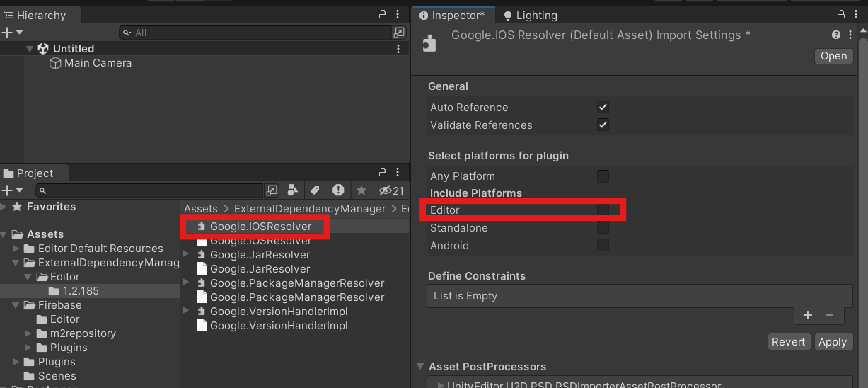Click Assets in the breadcrumb path
Viewport: 868px width, 388px height.
coord(201,209)
